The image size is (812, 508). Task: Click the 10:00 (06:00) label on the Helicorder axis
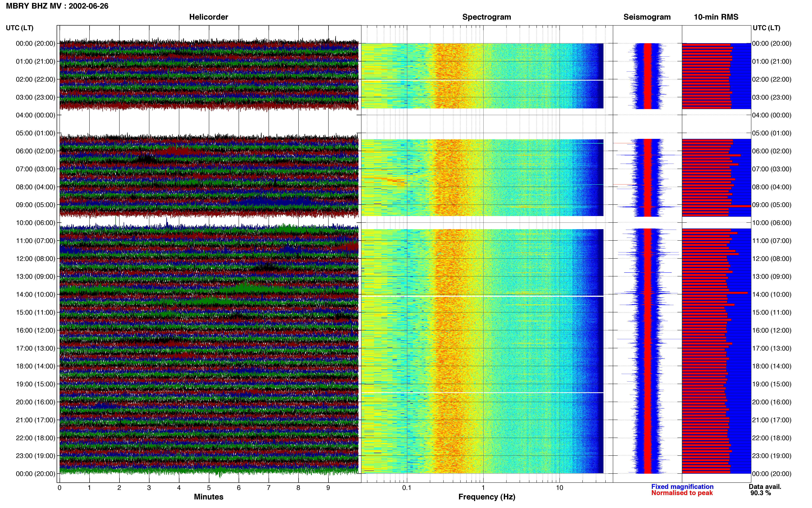click(x=36, y=223)
